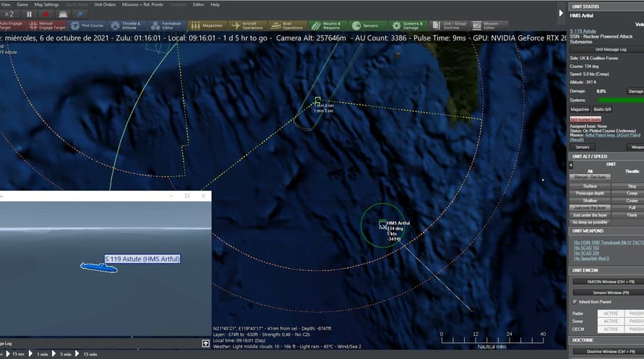Image resolution: width=644 pixels, height=359 pixels.
Task: Click the pop-out icon on message log
Action: coord(206,343)
